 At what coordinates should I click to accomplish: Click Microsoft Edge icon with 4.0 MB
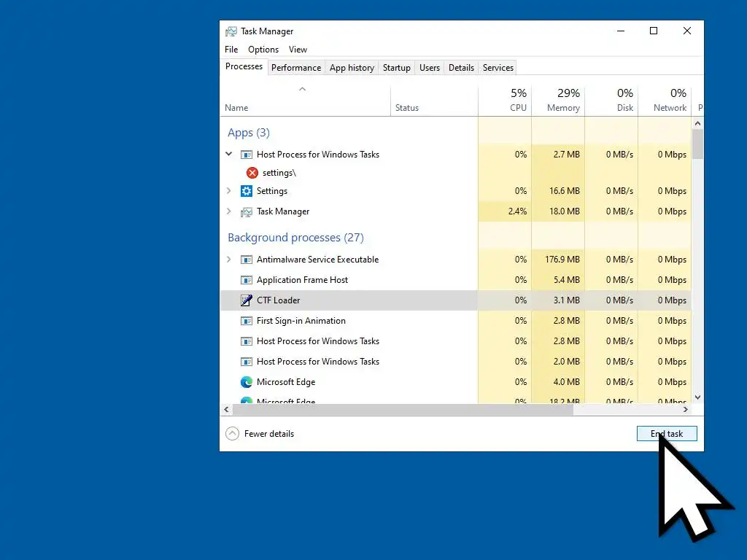coord(247,382)
